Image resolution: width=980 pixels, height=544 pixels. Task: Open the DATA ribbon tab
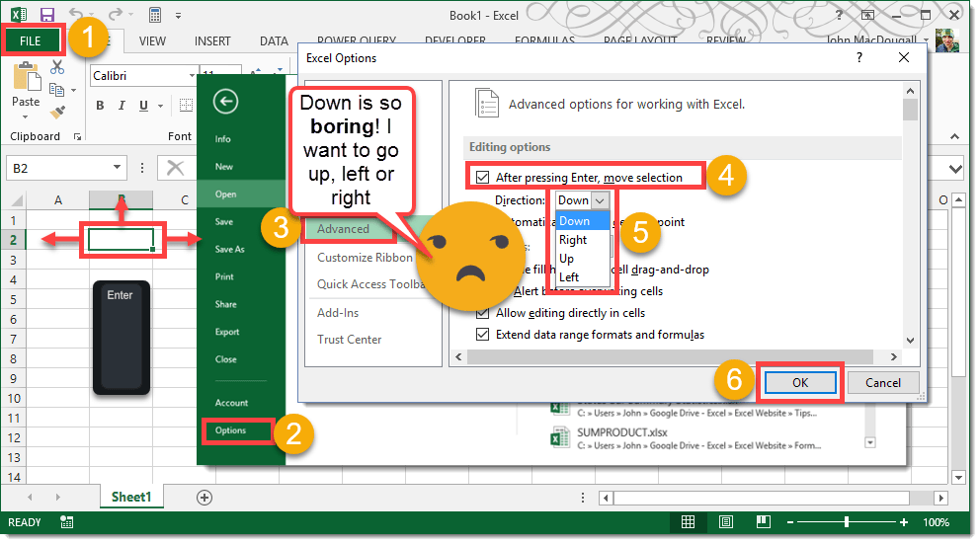[274, 41]
